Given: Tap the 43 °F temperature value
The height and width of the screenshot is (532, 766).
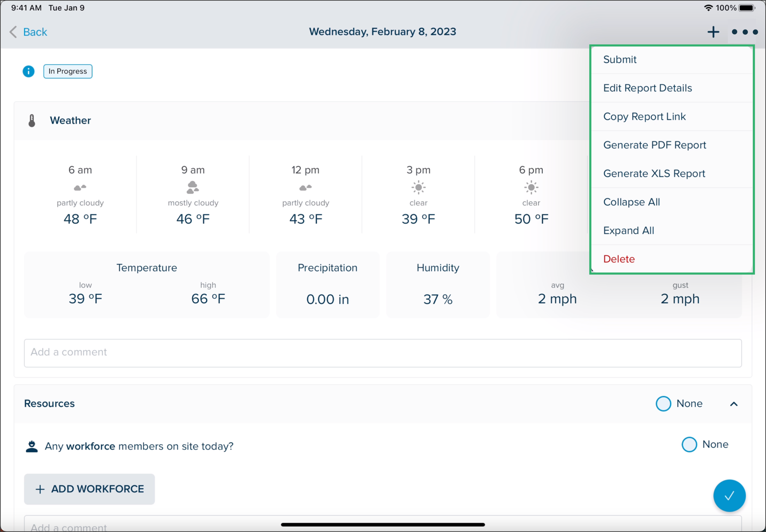Looking at the screenshot, I should tap(306, 219).
